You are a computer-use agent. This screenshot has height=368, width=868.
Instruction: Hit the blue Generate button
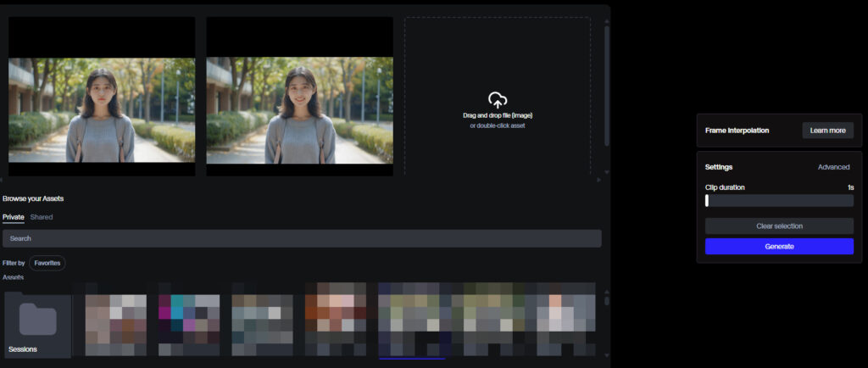[x=779, y=246]
